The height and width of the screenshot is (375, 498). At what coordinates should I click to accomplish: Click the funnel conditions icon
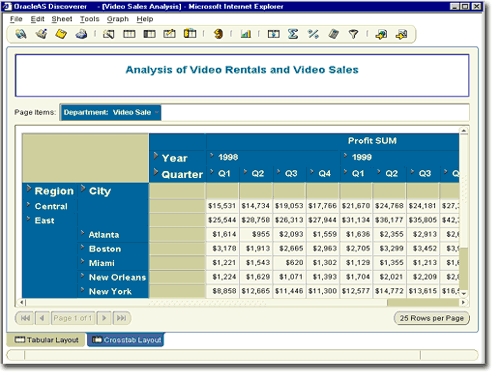353,34
